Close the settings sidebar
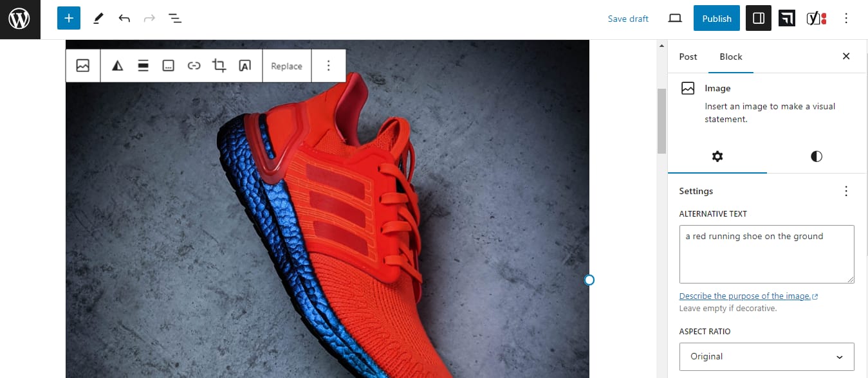The height and width of the screenshot is (378, 868). coord(846,57)
